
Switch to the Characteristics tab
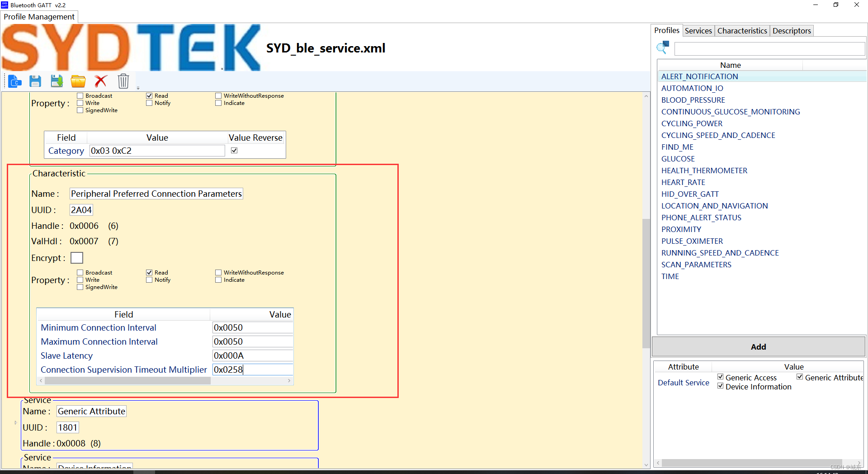742,31
